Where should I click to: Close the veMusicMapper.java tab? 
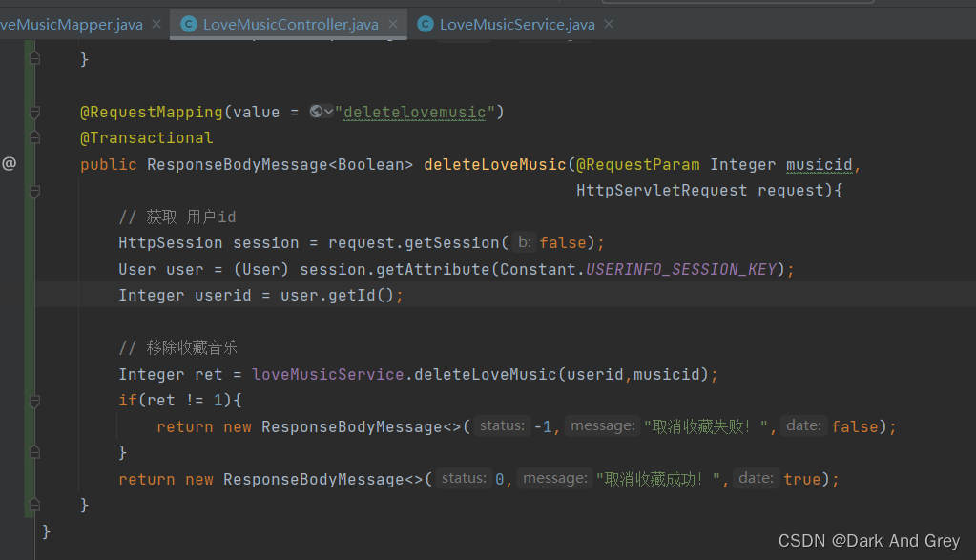coord(156,24)
